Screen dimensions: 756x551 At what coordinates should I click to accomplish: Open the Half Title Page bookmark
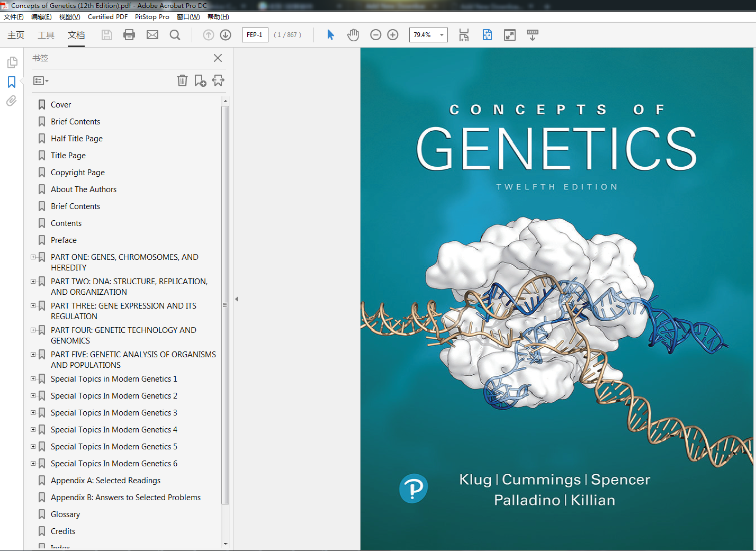77,139
